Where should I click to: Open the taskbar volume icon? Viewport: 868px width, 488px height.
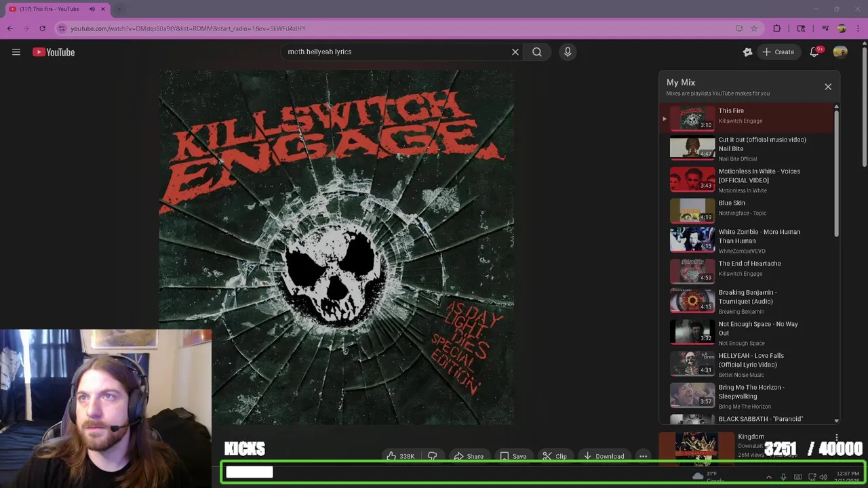pyautogui.click(x=823, y=477)
